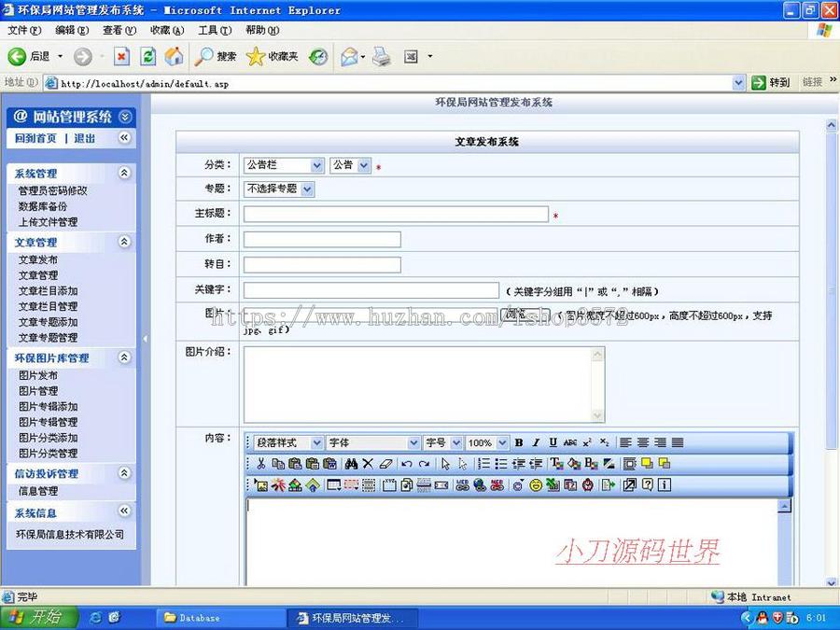This screenshot has width=840, height=630.
Task: Click the Undo icon in editor toolbar
Action: pos(407,464)
